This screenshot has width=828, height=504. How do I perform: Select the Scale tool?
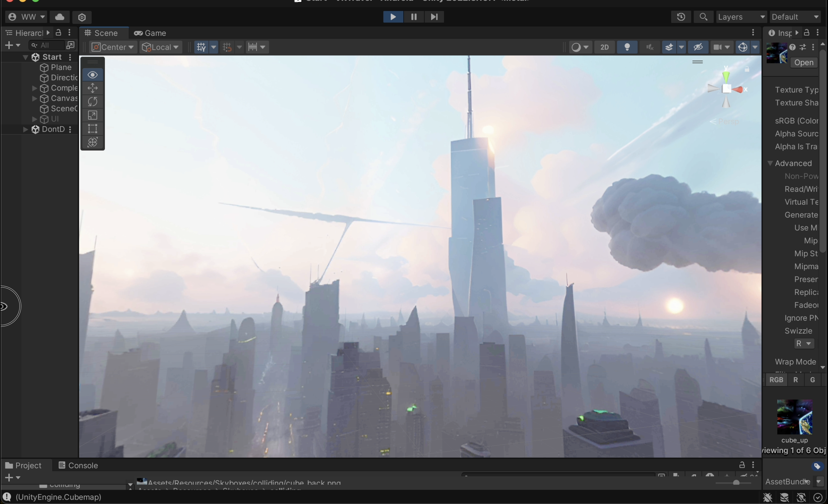(x=93, y=115)
